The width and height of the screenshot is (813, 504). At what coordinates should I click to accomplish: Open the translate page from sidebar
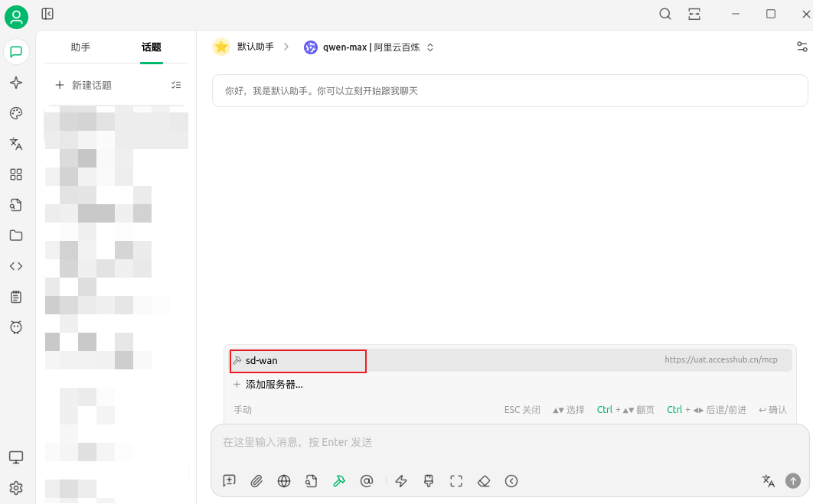(16, 144)
